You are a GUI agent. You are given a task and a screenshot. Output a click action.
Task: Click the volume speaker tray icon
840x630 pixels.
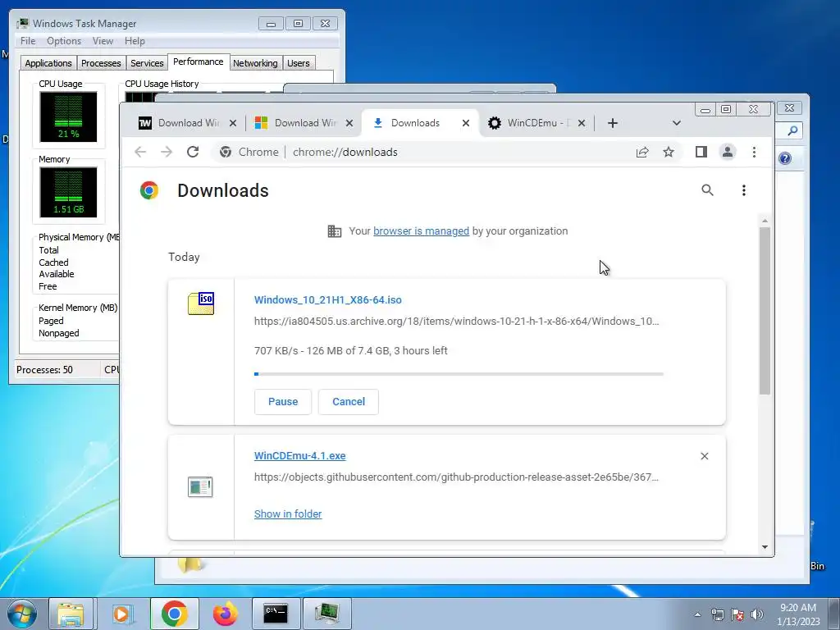(x=756, y=614)
